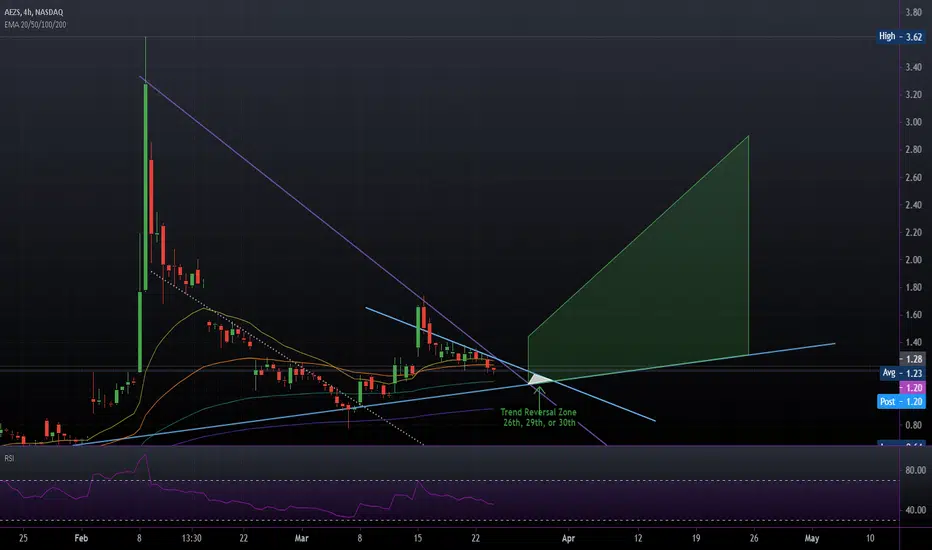Click the gray 1.28 price label

pos(912,359)
